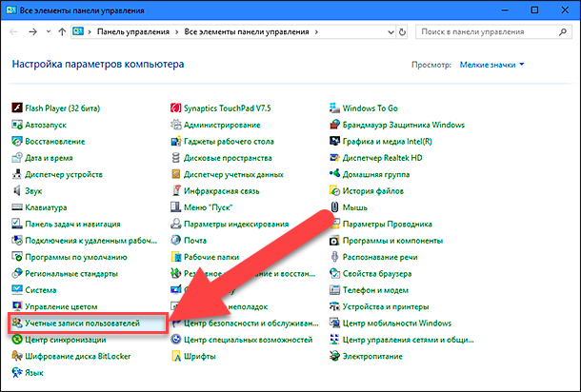Viewport: 581px width, 392px height.
Task: Open Домашняя группа link
Action: [x=375, y=174]
